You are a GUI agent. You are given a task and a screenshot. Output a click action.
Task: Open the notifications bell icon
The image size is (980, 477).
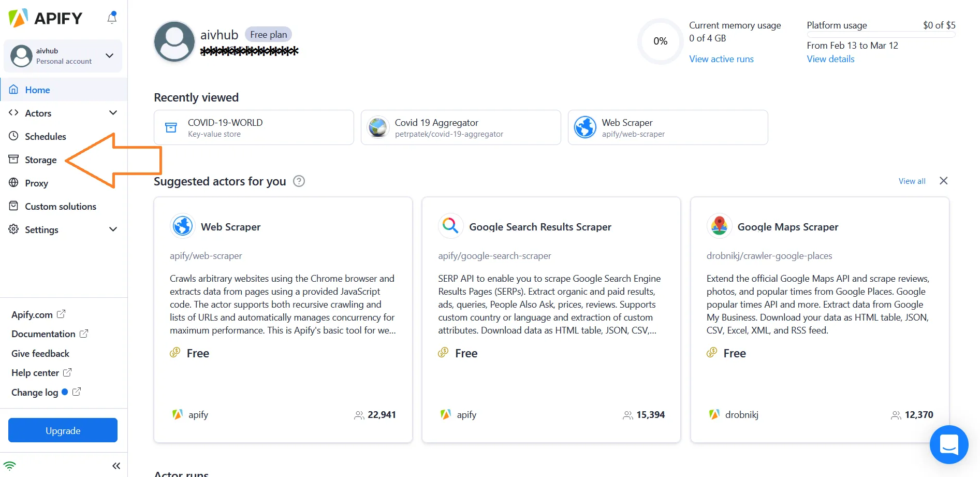pyautogui.click(x=112, y=18)
